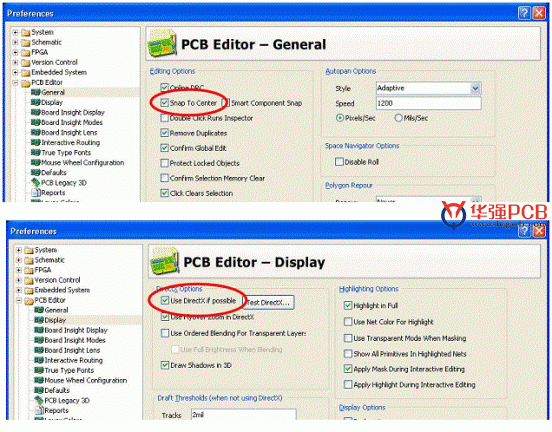The width and height of the screenshot is (552, 432).
Task: Uncheck Use DirectX if possible
Action: pyautogui.click(x=165, y=300)
